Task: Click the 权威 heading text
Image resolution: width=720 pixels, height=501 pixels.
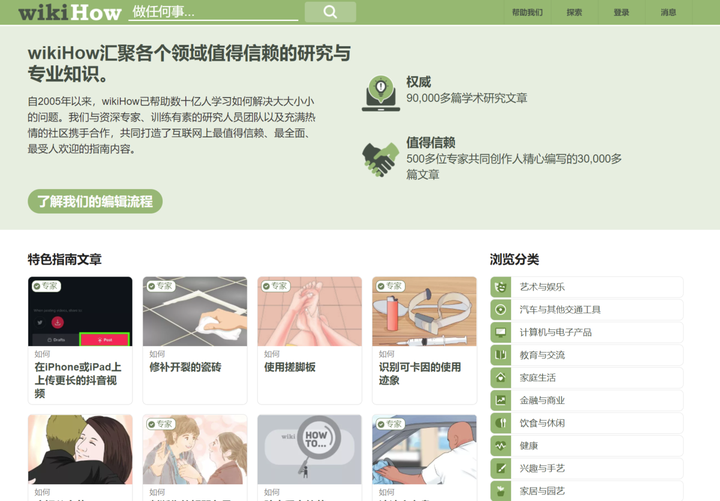Action: pyautogui.click(x=419, y=82)
